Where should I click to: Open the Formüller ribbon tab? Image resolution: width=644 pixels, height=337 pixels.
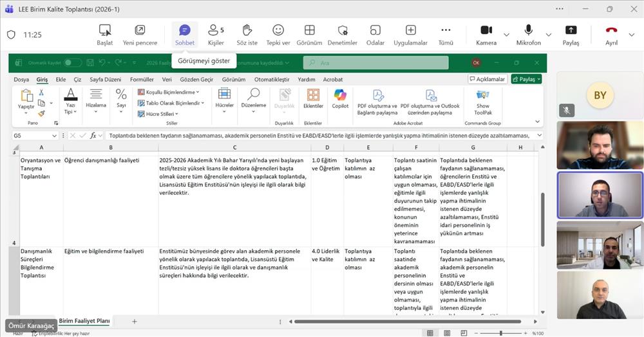142,80
